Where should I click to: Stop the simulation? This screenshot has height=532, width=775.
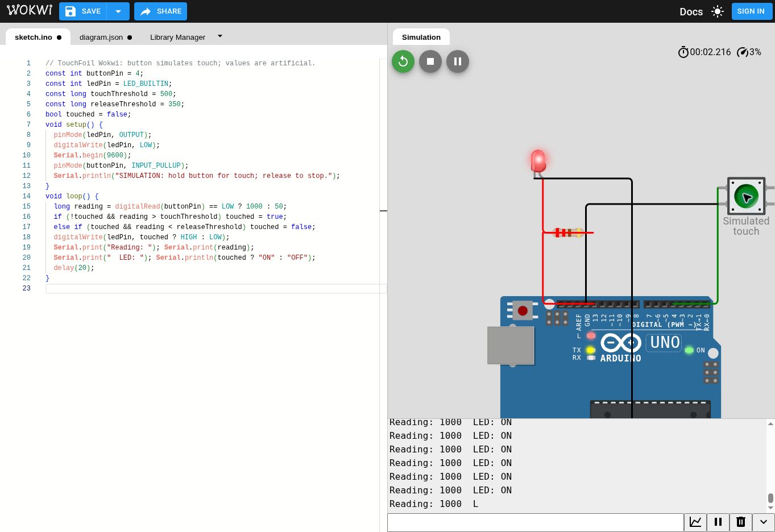click(430, 61)
